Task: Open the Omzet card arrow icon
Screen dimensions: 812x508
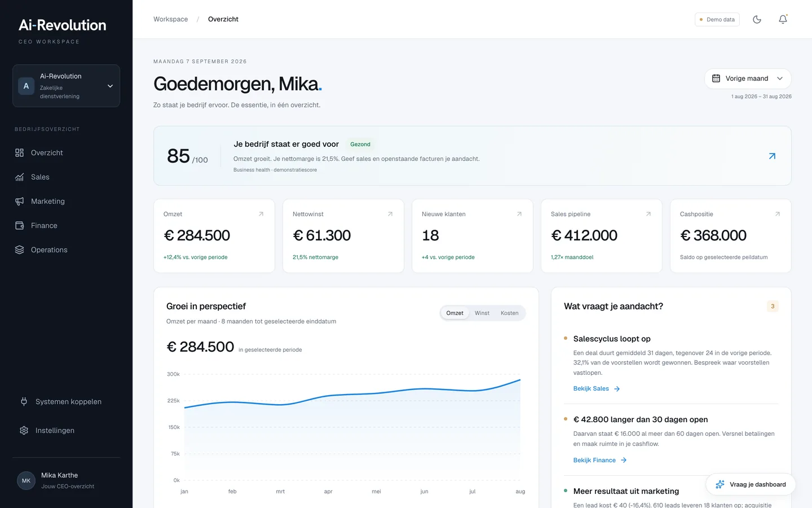Action: point(261,214)
